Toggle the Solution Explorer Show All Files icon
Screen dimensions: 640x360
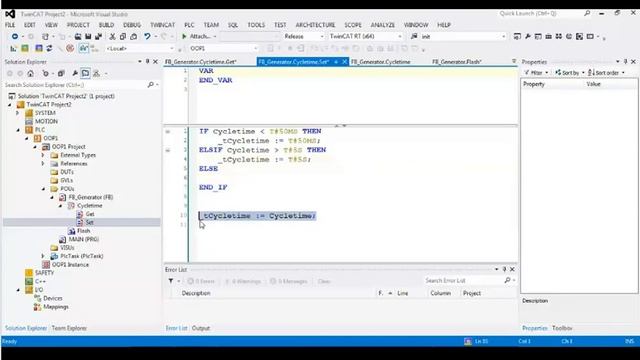(85, 73)
